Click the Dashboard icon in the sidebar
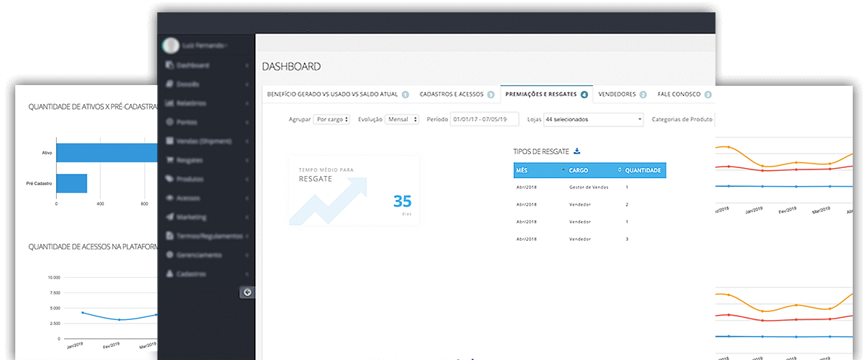This screenshot has width=868, height=360. click(169, 65)
